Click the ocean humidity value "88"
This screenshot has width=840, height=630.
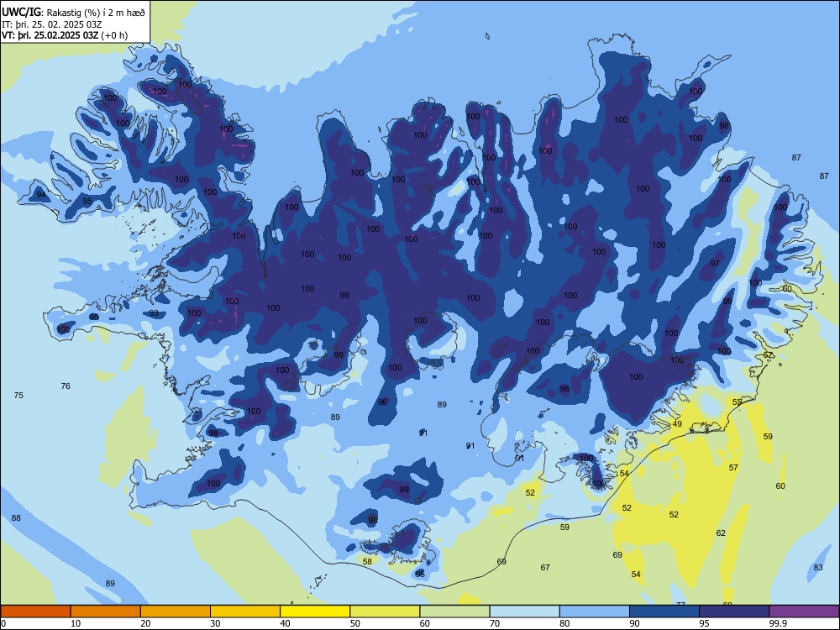pos(16,517)
